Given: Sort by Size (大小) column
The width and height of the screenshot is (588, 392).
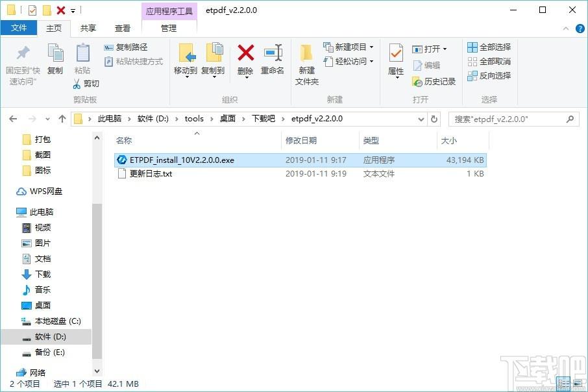Looking at the screenshot, I should click(x=449, y=141).
